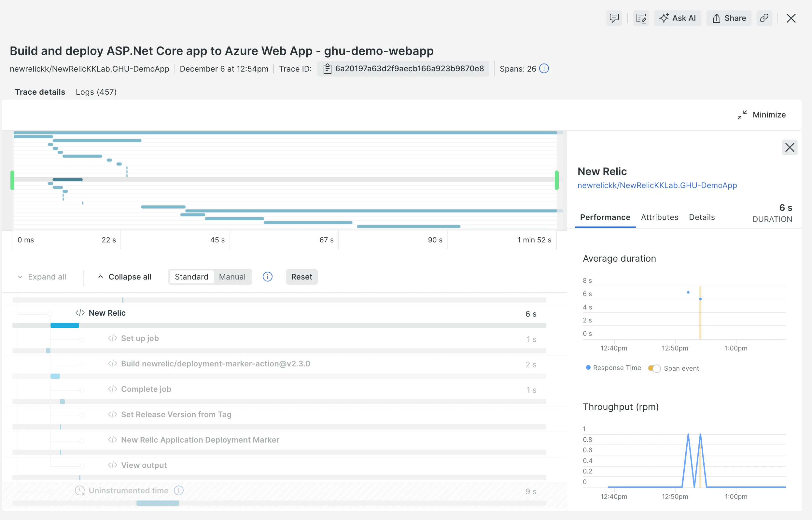Reset the trace view
Viewport: 812px width, 520px height.
[x=301, y=277]
